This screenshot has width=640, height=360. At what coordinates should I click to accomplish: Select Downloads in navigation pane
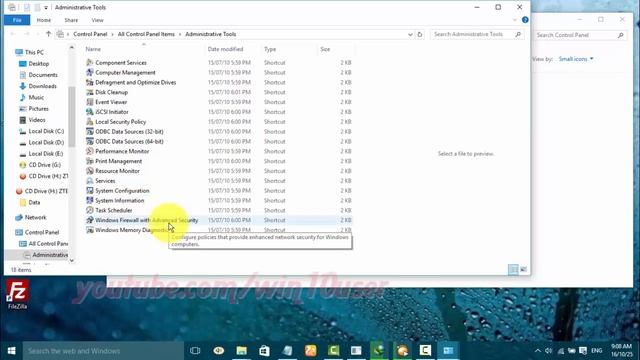[x=42, y=86]
